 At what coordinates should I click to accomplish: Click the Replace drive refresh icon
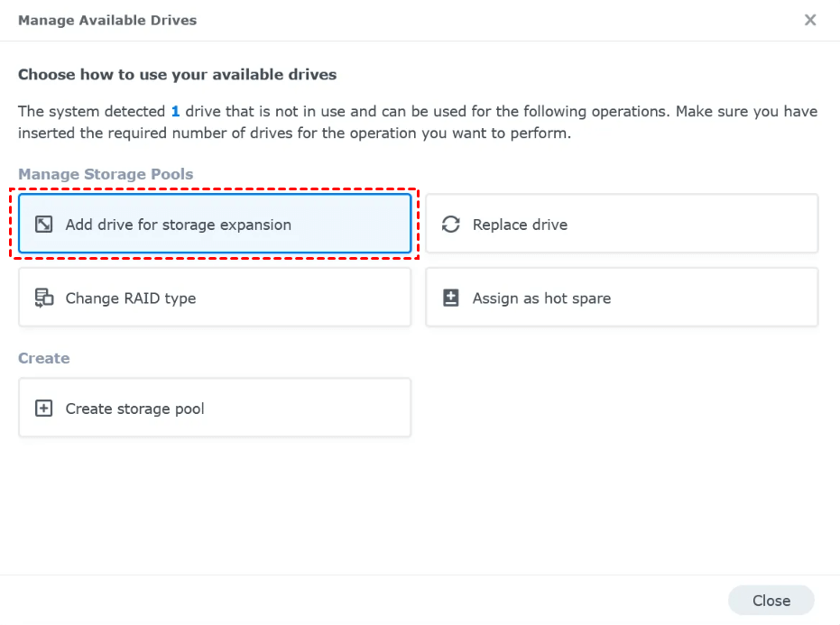tap(451, 225)
